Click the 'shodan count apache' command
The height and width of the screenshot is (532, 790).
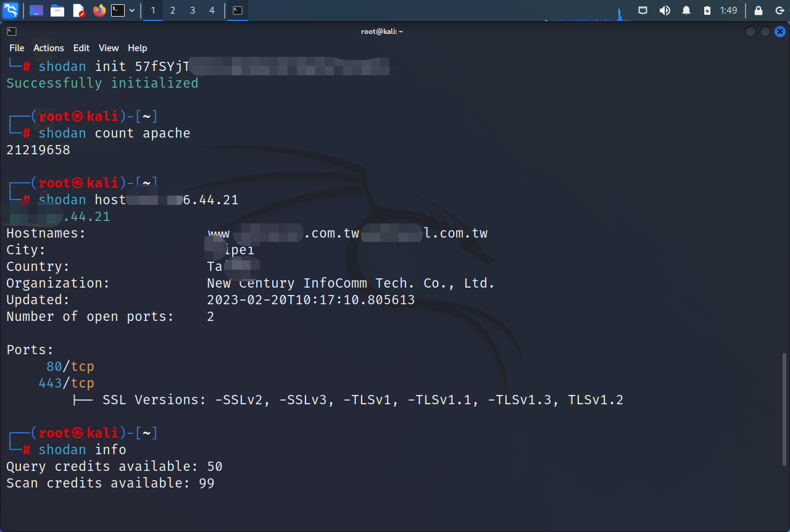114,133
